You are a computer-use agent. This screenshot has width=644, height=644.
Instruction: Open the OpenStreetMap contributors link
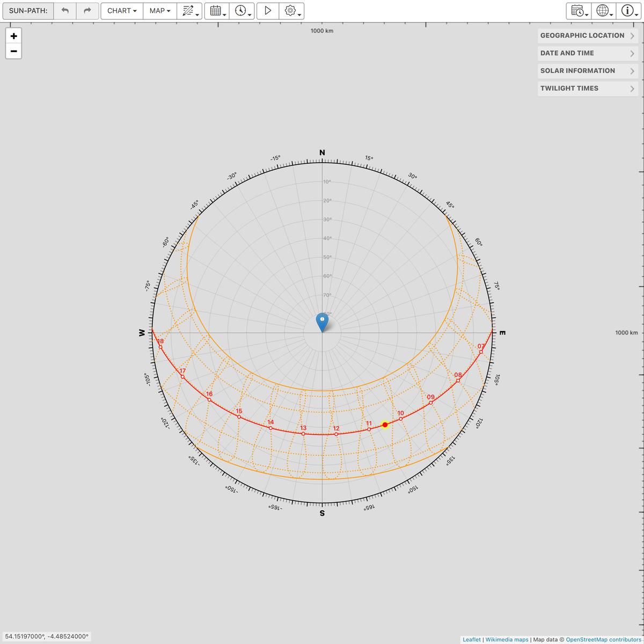coord(603,639)
